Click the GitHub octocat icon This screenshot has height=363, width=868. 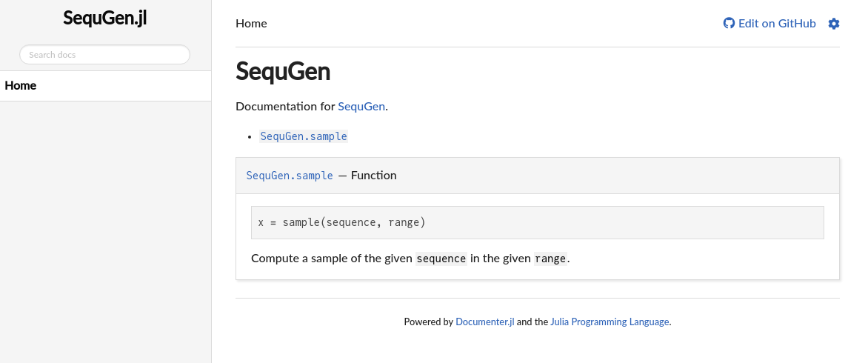pyautogui.click(x=729, y=23)
